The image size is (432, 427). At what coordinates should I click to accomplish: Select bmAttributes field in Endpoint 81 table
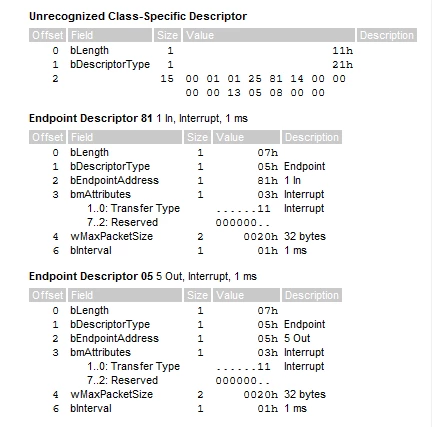(x=100, y=194)
